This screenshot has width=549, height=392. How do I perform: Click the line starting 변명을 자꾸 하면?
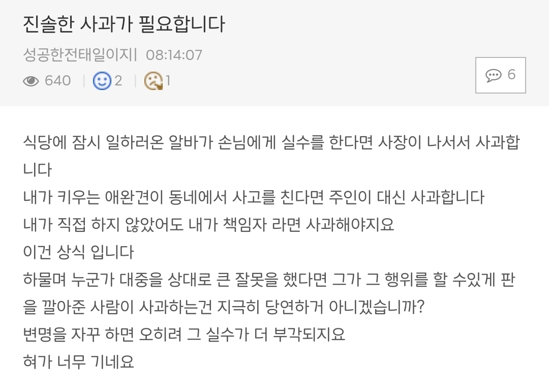[x=184, y=335]
